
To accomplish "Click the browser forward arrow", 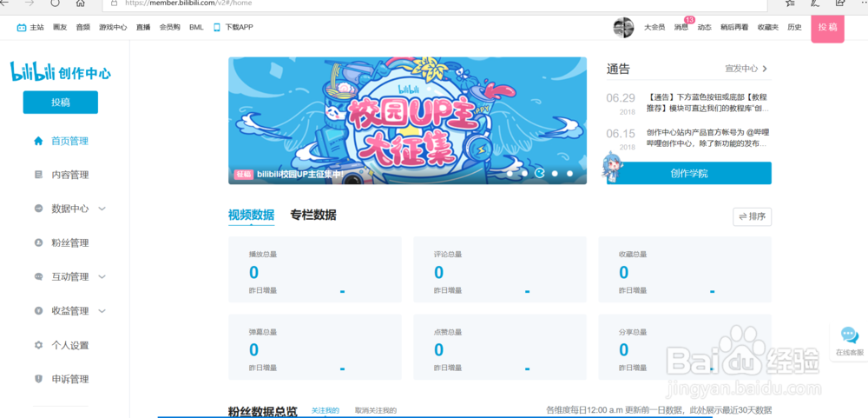I will click(30, 3).
